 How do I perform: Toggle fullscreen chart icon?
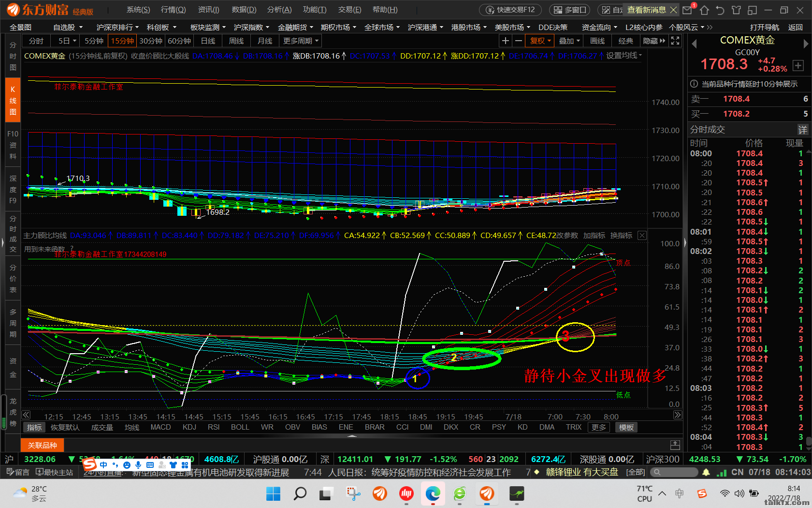tap(675, 41)
